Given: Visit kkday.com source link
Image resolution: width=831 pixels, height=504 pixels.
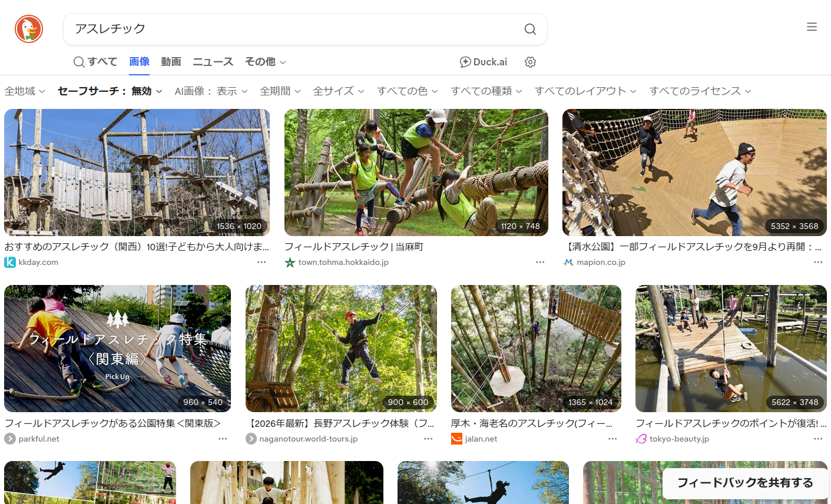Looking at the screenshot, I should pos(38,263).
